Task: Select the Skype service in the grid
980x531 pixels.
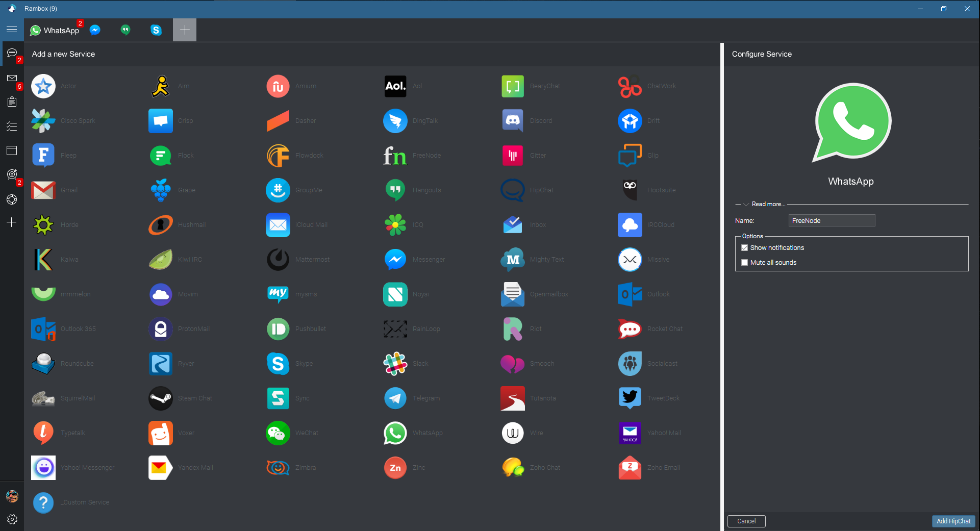Action: (x=278, y=364)
